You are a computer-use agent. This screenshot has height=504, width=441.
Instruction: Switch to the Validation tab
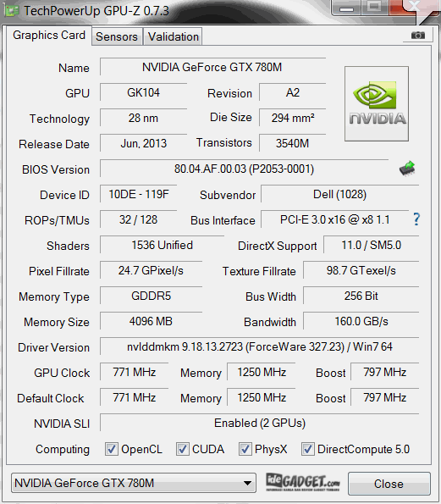(x=174, y=36)
